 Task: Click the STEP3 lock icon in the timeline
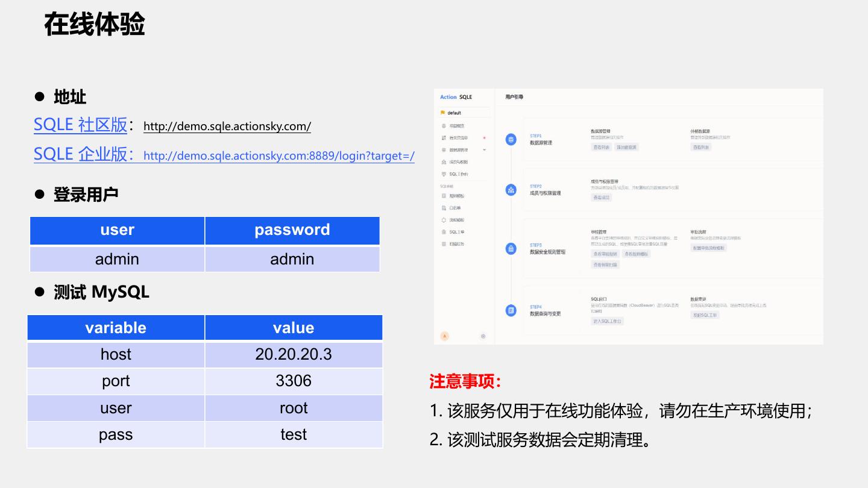coord(511,249)
